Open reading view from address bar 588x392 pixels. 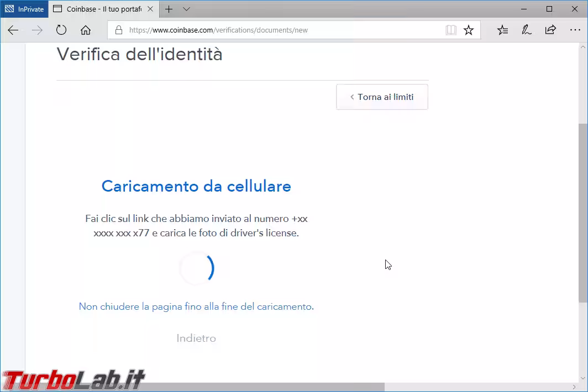click(451, 30)
